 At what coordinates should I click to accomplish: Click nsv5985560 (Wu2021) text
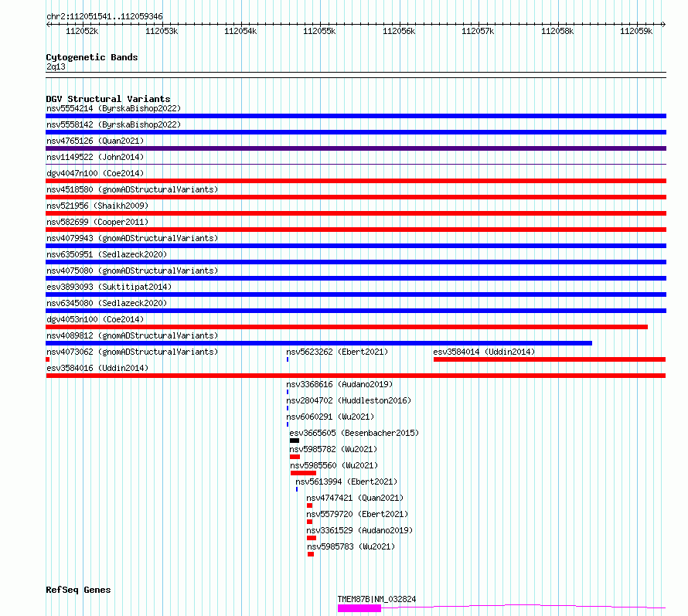point(334,465)
